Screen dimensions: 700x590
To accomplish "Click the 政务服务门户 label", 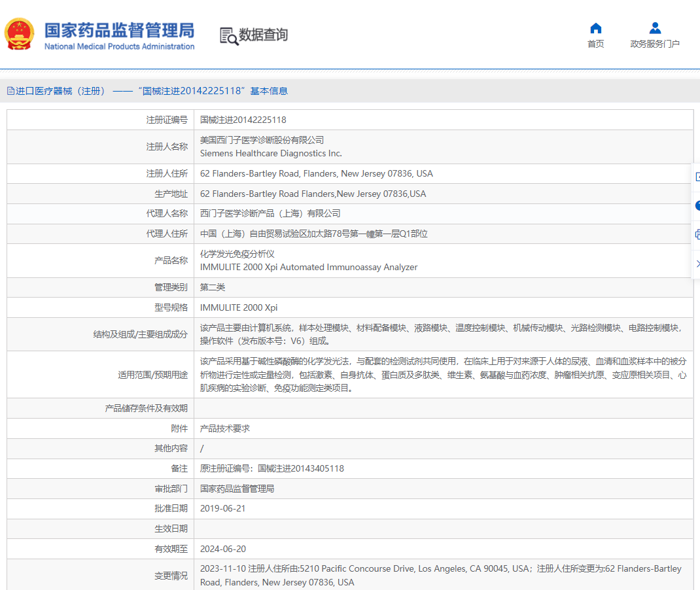I will click(655, 44).
